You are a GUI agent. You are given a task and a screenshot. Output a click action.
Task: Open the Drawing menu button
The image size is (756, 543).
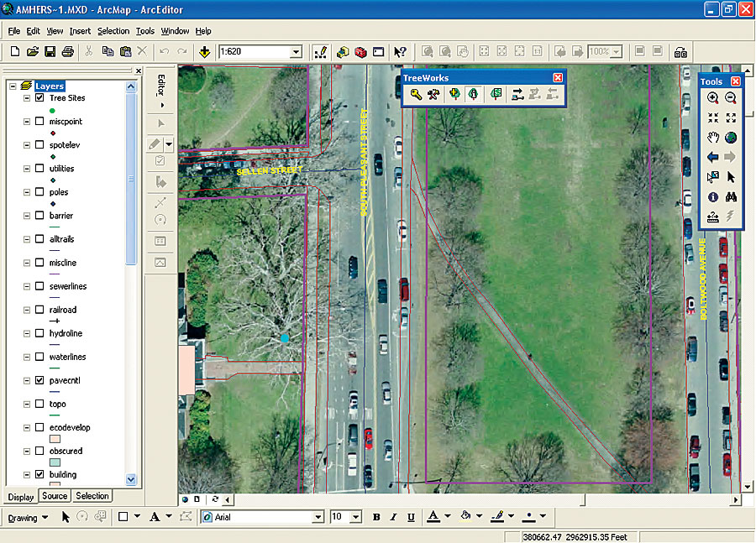click(x=27, y=517)
